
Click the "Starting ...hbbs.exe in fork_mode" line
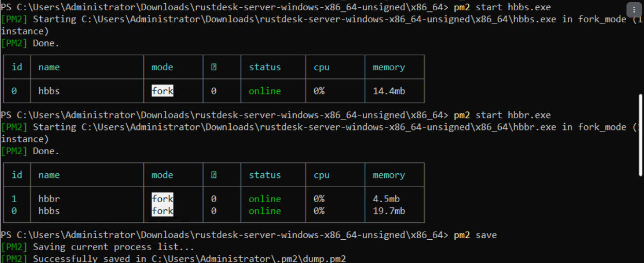(x=322, y=25)
